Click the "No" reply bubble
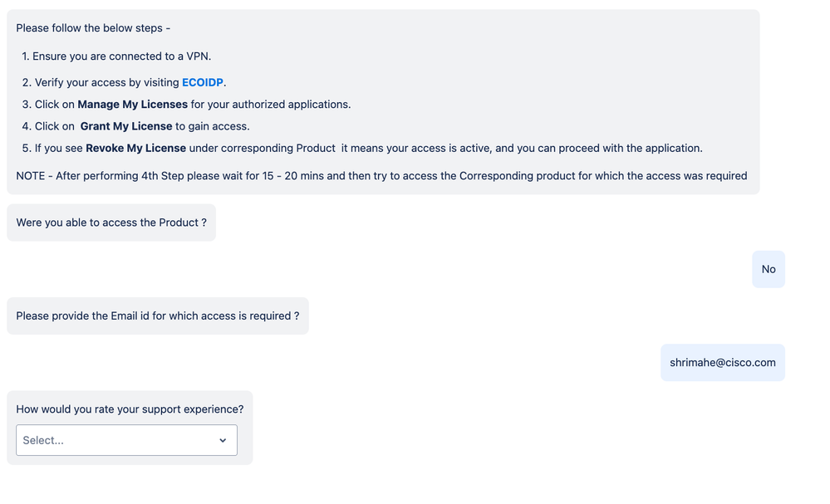830x504 pixels. click(769, 269)
